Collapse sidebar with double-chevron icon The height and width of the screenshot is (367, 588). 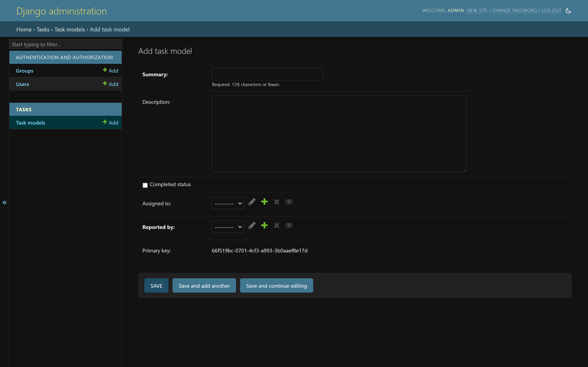(5, 203)
